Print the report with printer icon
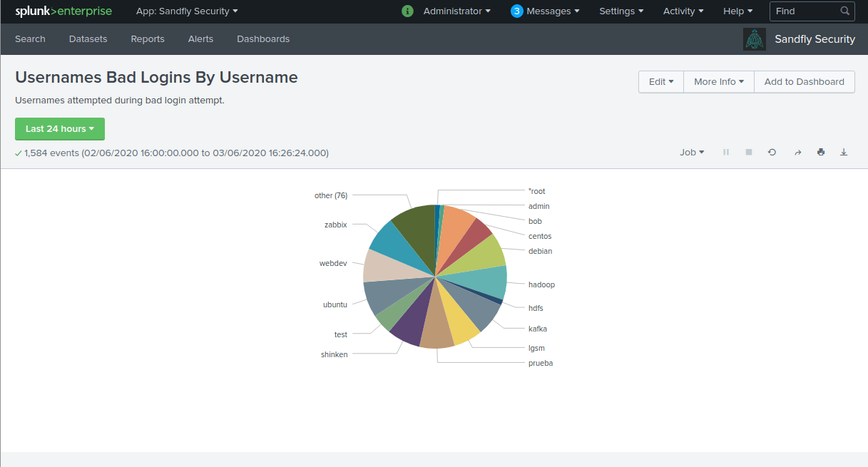868x467 pixels. [821, 152]
